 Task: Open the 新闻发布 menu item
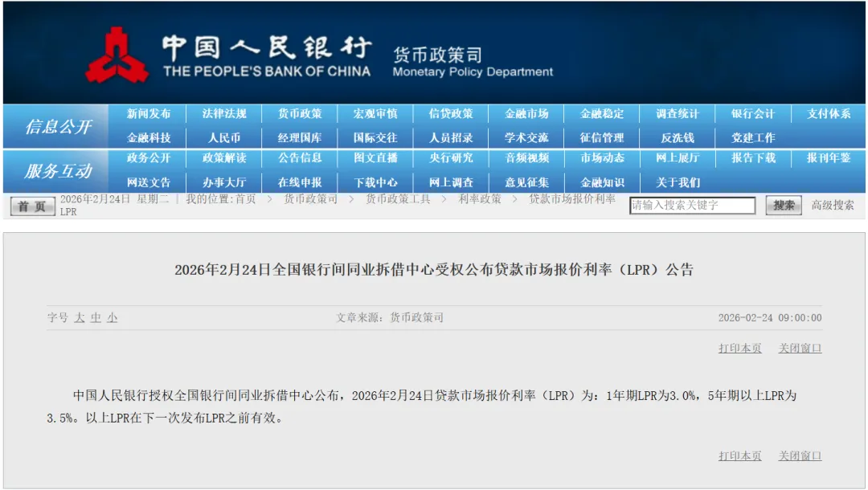pyautogui.click(x=149, y=113)
